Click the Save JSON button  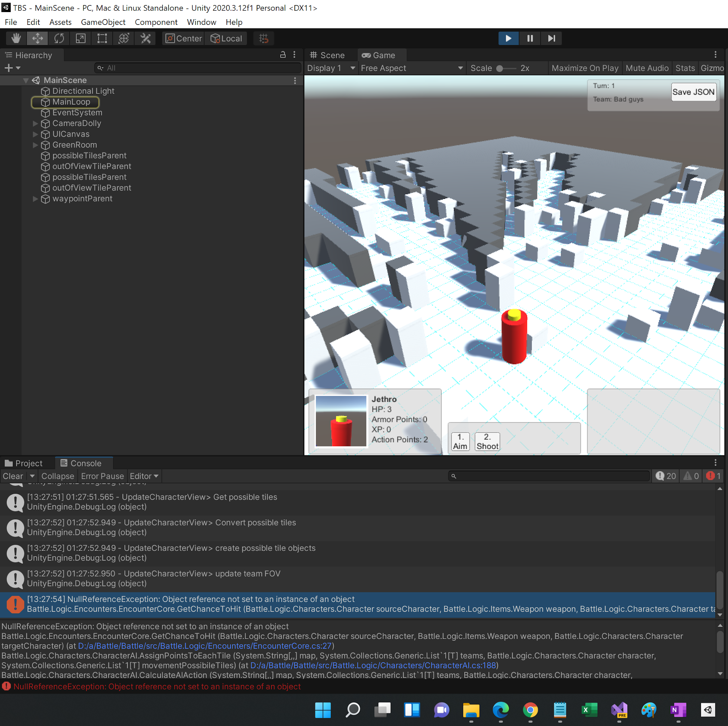point(693,92)
